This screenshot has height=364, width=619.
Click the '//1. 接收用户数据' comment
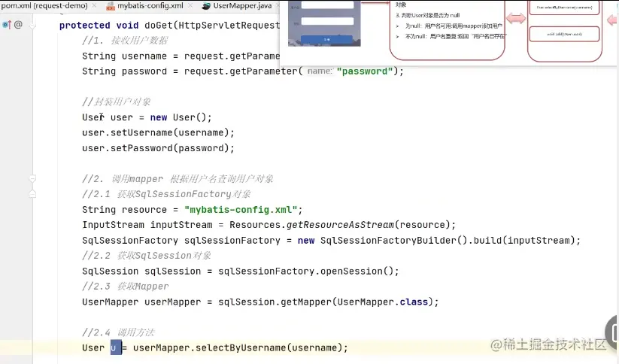(125, 41)
